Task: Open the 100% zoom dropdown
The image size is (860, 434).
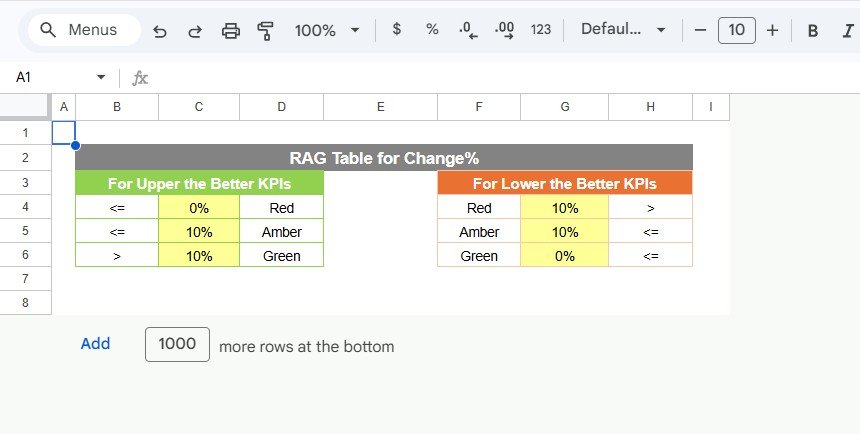Action: (x=327, y=30)
